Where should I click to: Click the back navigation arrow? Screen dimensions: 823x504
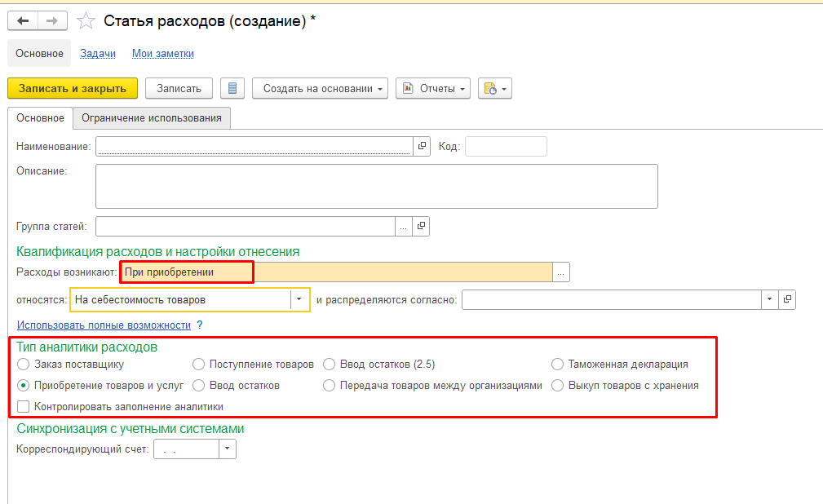(x=23, y=21)
